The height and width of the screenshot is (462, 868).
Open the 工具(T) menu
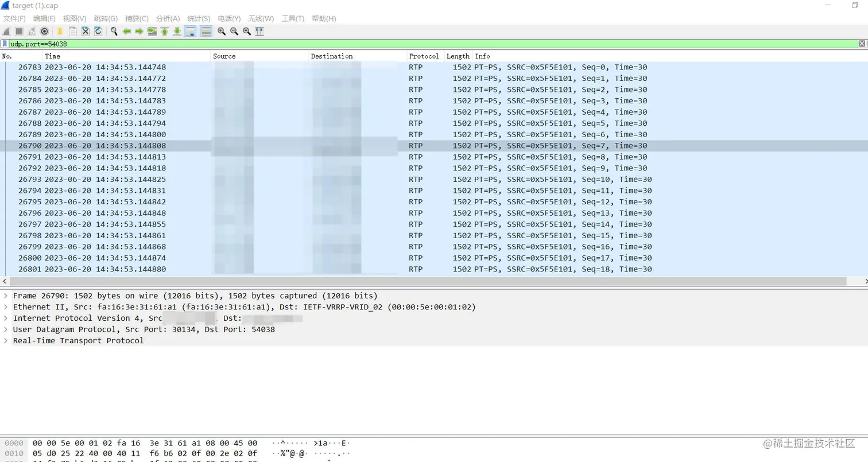click(293, 19)
